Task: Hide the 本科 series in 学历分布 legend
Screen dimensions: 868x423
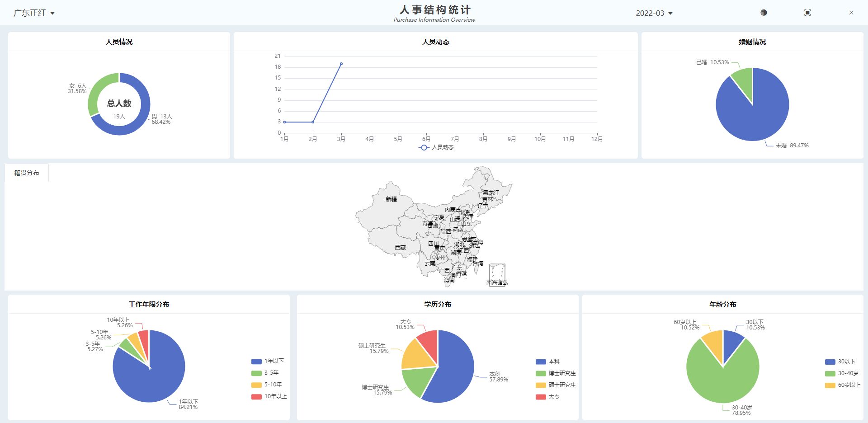Action: pos(547,362)
